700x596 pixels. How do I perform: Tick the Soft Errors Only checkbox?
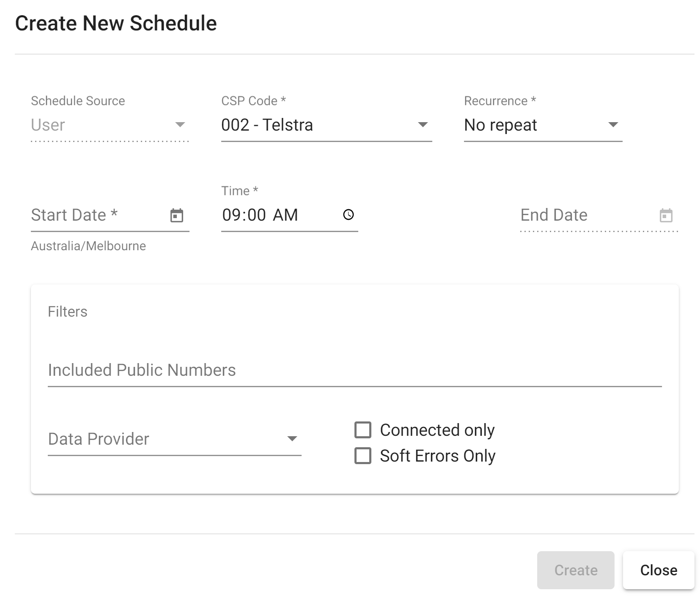click(363, 456)
